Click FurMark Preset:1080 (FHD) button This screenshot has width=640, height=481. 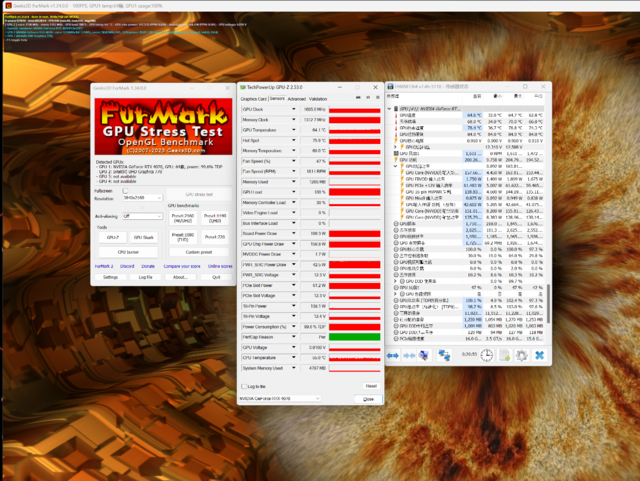pos(182,237)
